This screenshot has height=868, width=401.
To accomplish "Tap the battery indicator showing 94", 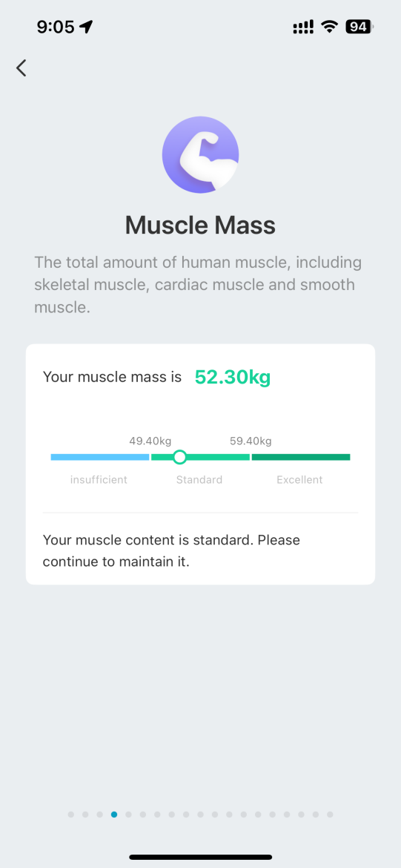I will coord(359,26).
